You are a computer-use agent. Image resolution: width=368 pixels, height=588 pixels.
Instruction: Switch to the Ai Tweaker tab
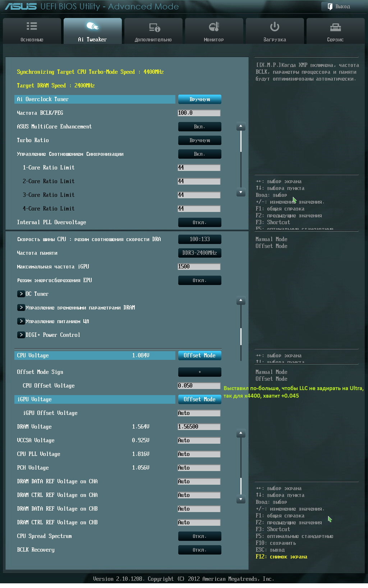click(x=93, y=31)
